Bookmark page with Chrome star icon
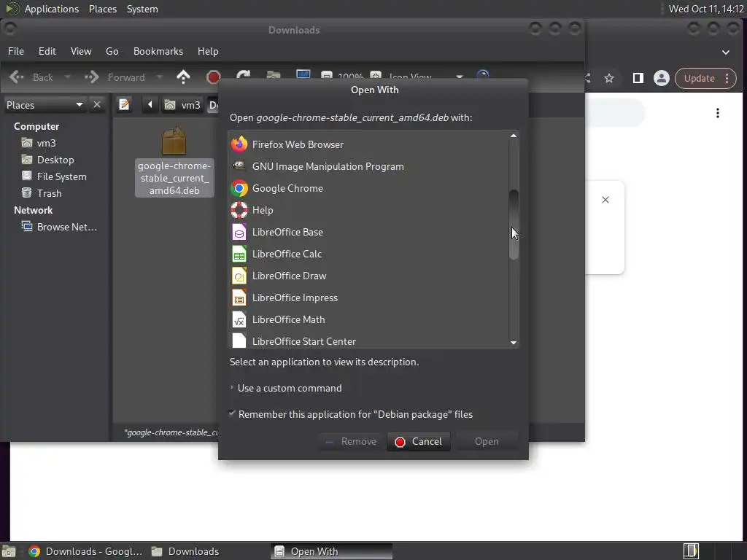The image size is (747, 560). 609,78
